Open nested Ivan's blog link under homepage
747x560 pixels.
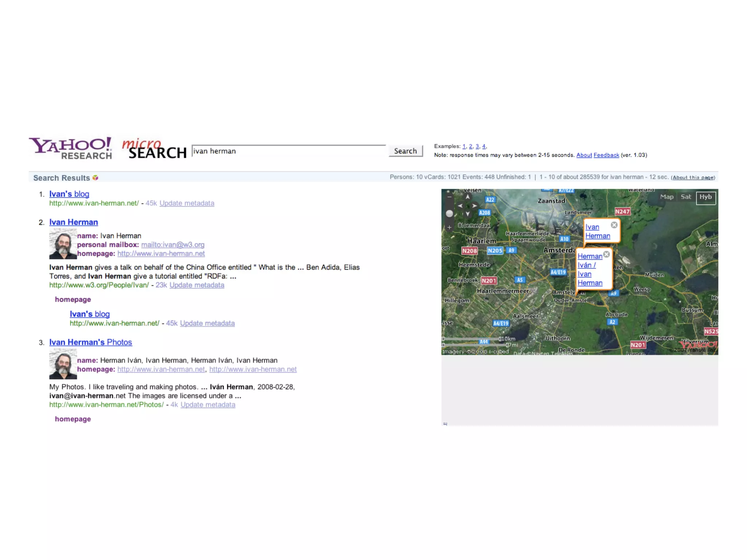[x=90, y=314]
